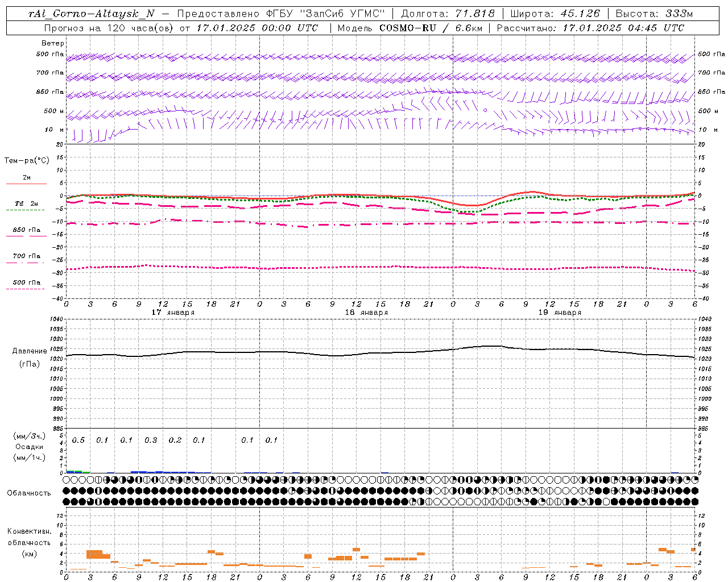Click the Осадки precipitation label

pyautogui.click(x=30, y=447)
